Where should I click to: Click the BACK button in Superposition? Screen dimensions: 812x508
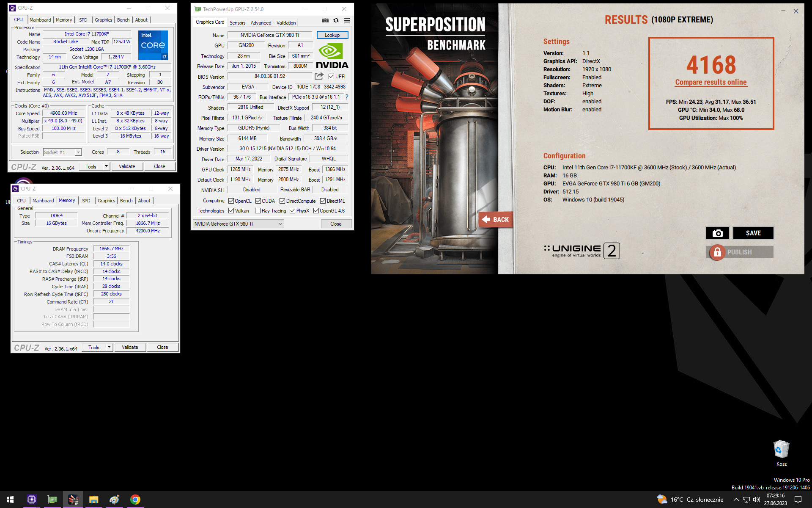(x=496, y=219)
